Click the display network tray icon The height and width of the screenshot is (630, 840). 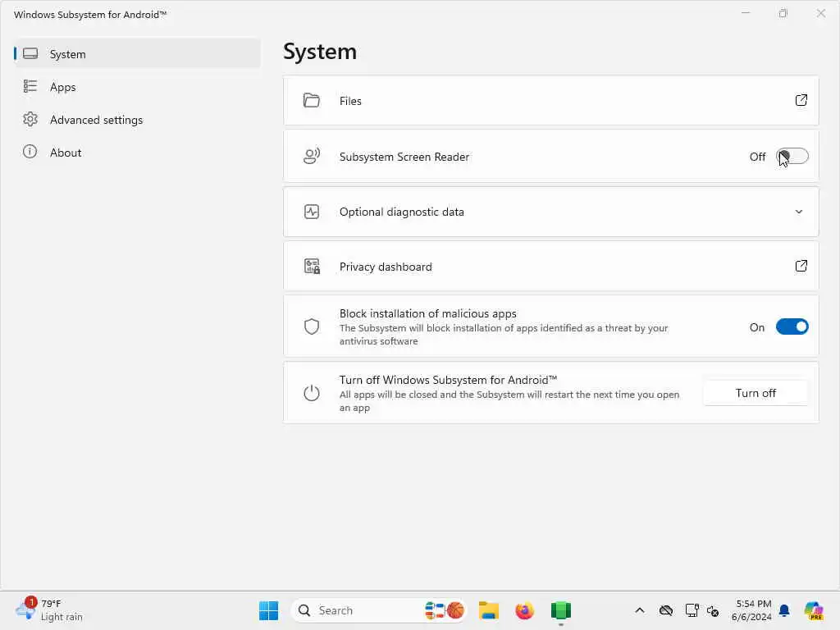pyautogui.click(x=692, y=610)
